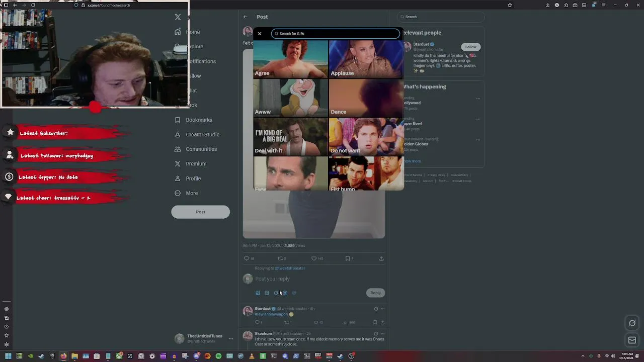Close the GIF search popup

pyautogui.click(x=260, y=34)
